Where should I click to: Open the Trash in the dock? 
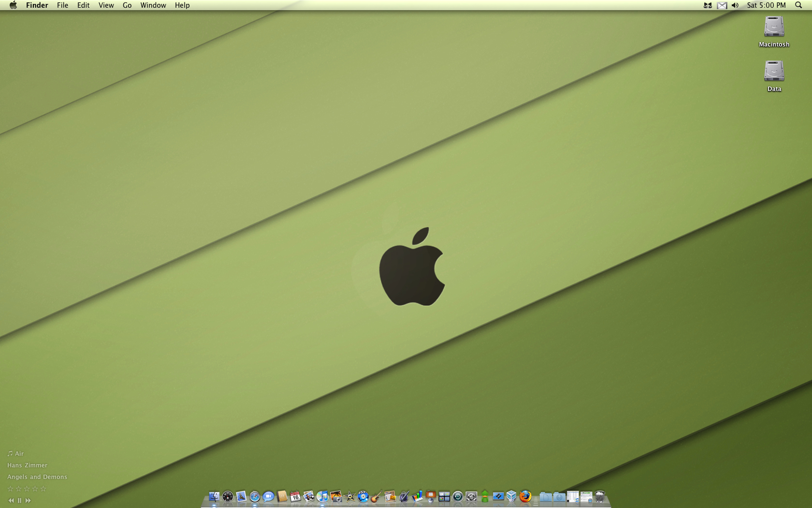[600, 496]
